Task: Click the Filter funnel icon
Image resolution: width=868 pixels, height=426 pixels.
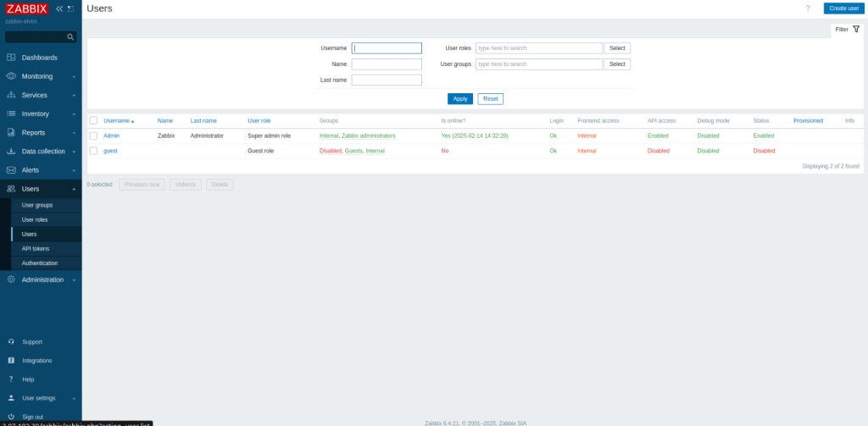Action: pyautogui.click(x=856, y=29)
